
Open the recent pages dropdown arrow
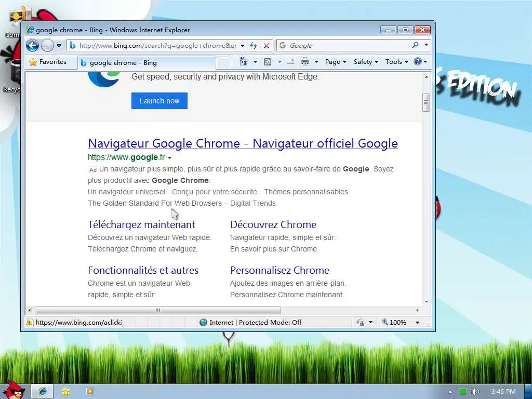click(x=59, y=46)
